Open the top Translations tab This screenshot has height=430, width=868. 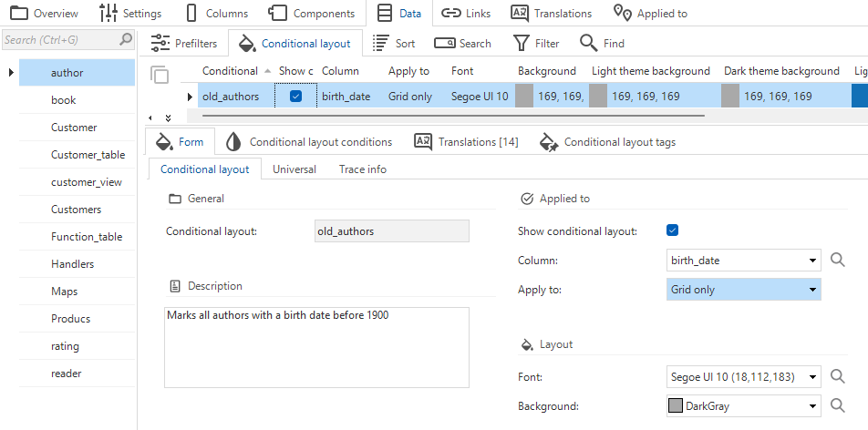pyautogui.click(x=551, y=14)
